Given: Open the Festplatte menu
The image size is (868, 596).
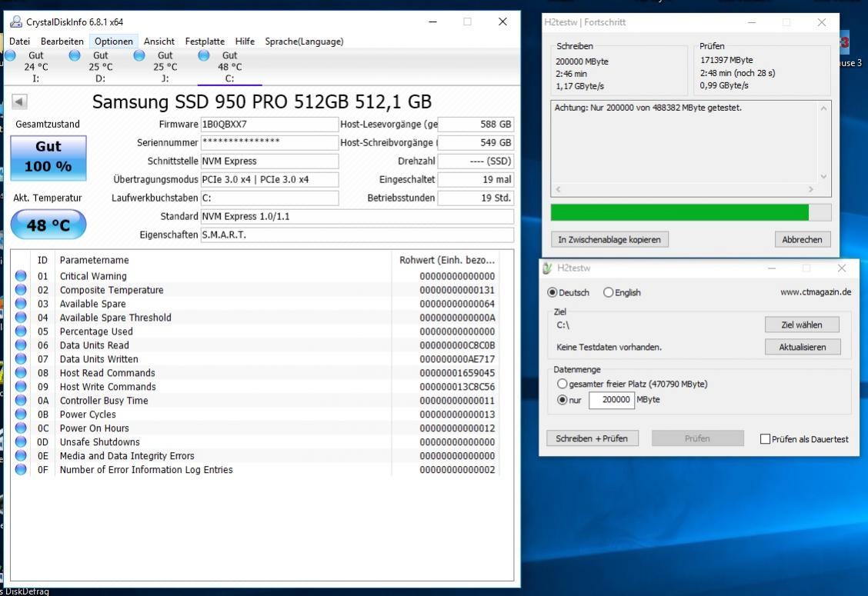Looking at the screenshot, I should (205, 42).
